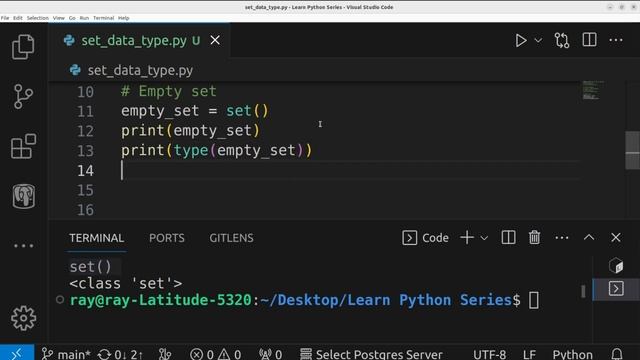This screenshot has height=360, width=640.
Task: Click the main* git branch in status bar
Action: point(66,354)
